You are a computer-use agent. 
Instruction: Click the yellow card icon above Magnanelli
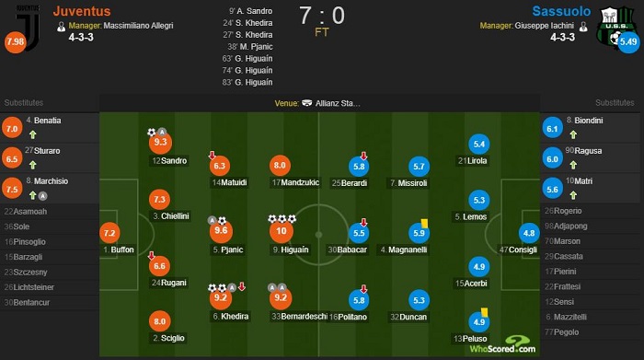point(424,223)
